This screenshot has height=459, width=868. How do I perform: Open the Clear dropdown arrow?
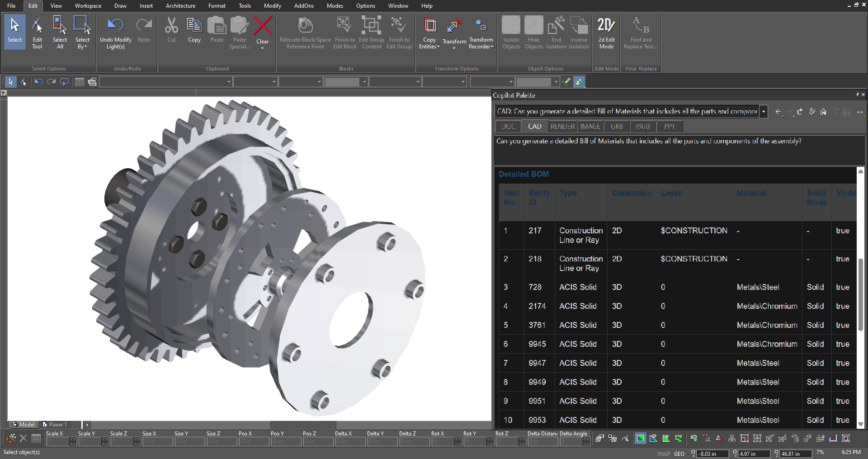[x=263, y=48]
